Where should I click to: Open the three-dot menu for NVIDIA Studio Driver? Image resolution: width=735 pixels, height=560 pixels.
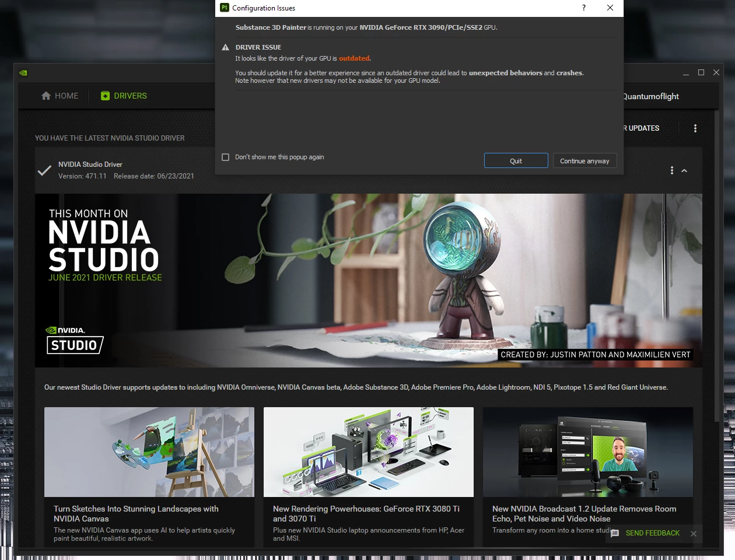pos(672,170)
